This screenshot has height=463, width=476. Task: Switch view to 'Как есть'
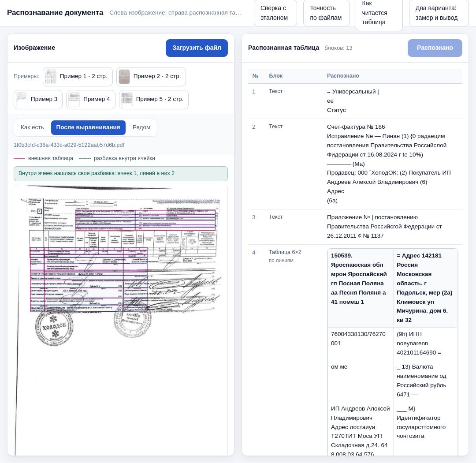pyautogui.click(x=32, y=127)
